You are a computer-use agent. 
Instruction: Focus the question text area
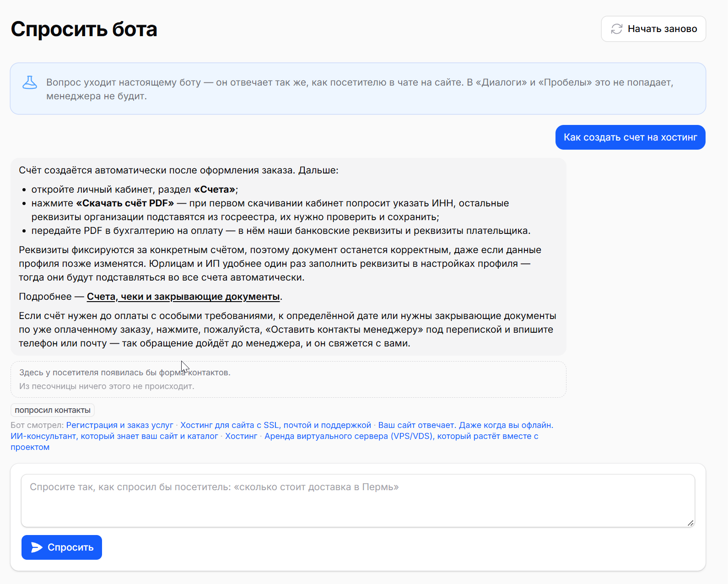[x=358, y=501]
